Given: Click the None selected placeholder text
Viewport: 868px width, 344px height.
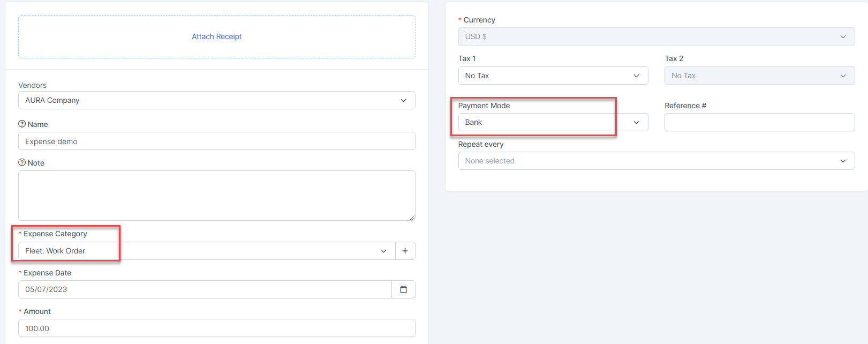Looking at the screenshot, I should click(x=489, y=161).
